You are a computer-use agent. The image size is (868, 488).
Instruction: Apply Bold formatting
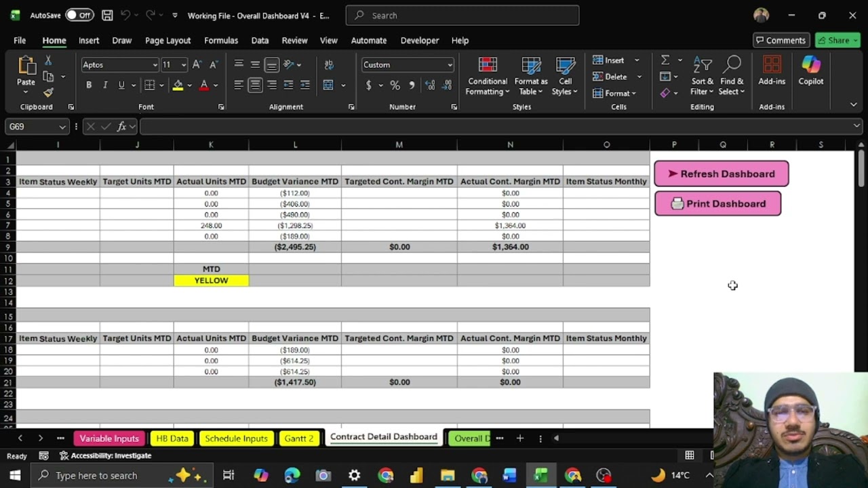89,85
